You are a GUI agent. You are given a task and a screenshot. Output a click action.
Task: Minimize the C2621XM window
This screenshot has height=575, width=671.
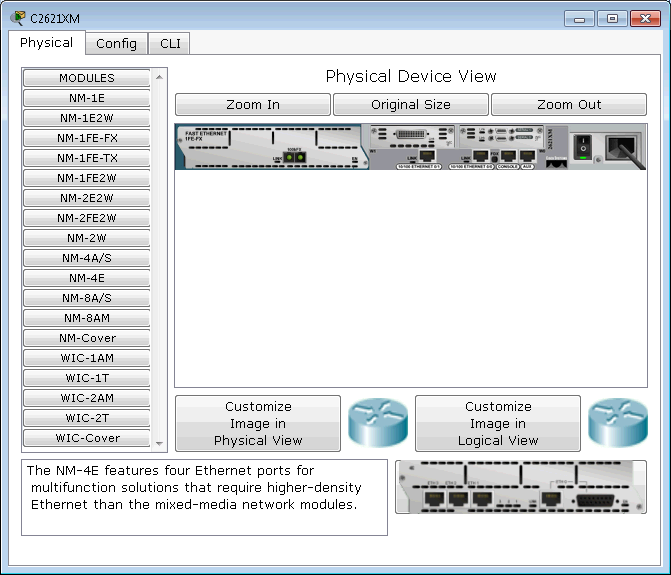pos(579,19)
